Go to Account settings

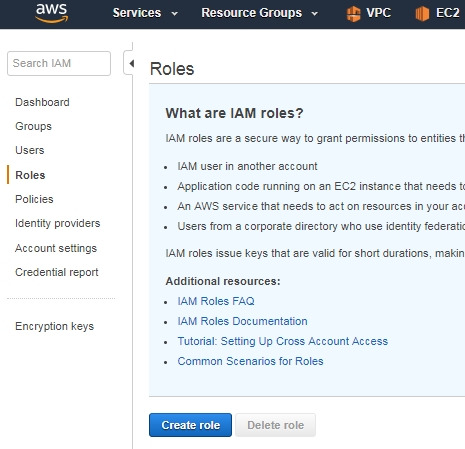pos(56,248)
